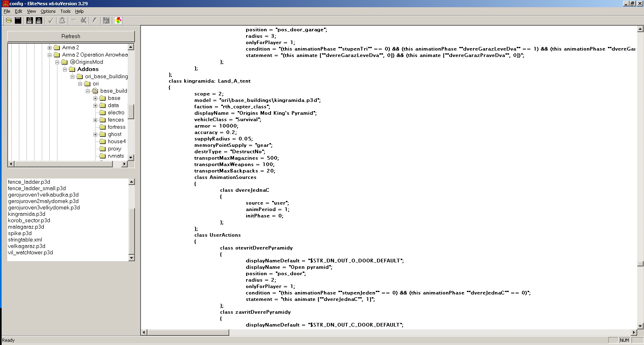644x345 pixels.
Task: Click the open folder toolbar icon
Action: (x=8, y=20)
